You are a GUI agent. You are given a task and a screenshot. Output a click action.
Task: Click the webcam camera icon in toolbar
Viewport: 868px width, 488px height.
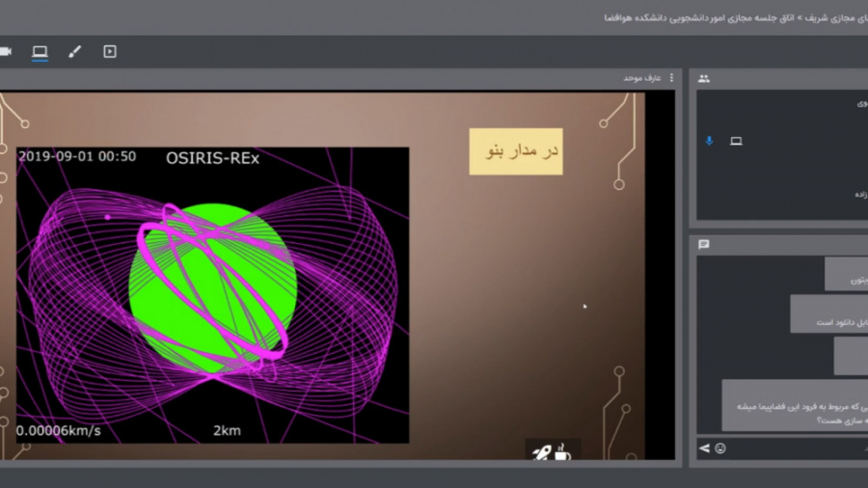5,51
